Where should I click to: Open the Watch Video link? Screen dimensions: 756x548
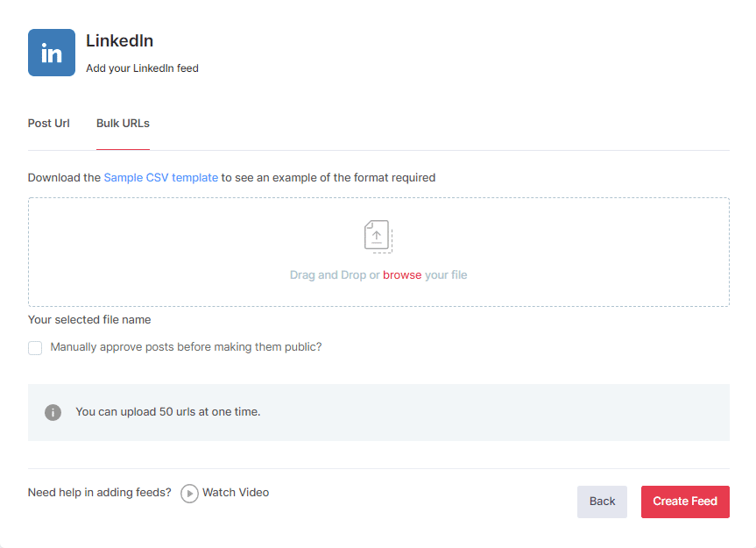[x=225, y=493]
